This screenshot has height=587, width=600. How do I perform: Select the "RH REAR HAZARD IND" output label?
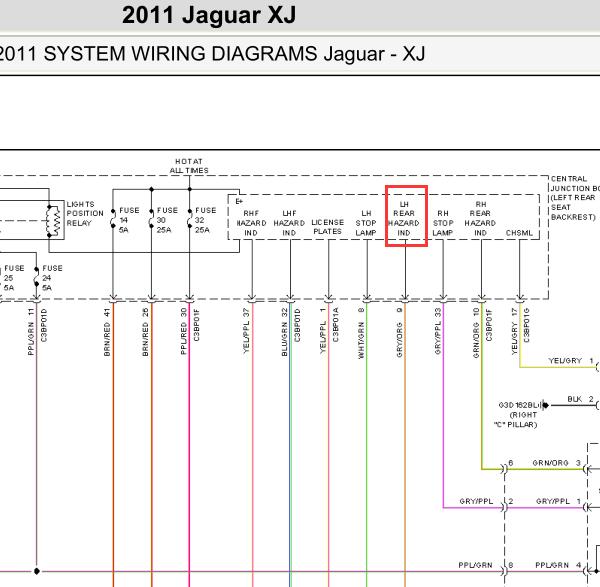click(481, 218)
